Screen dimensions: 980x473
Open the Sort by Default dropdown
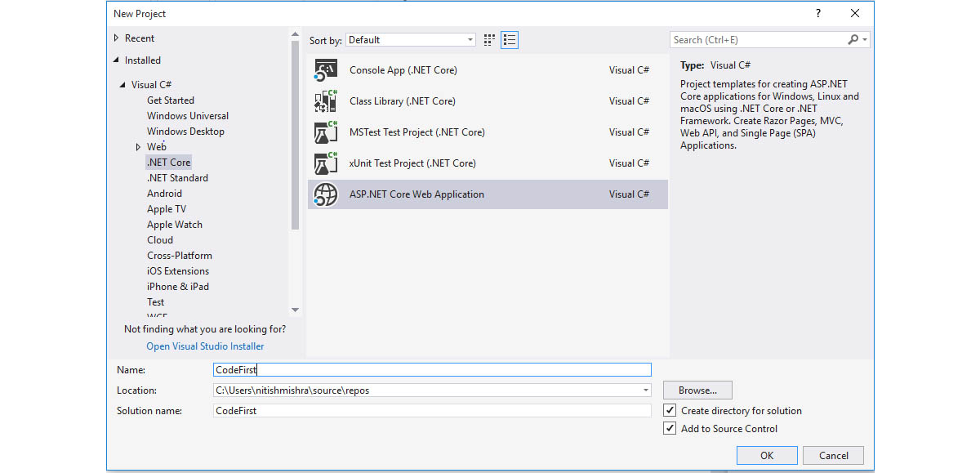(411, 40)
